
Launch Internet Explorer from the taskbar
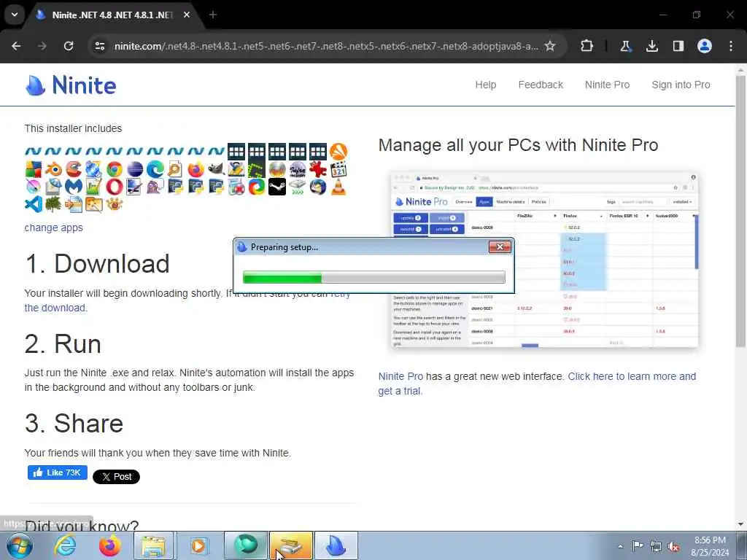(x=65, y=545)
